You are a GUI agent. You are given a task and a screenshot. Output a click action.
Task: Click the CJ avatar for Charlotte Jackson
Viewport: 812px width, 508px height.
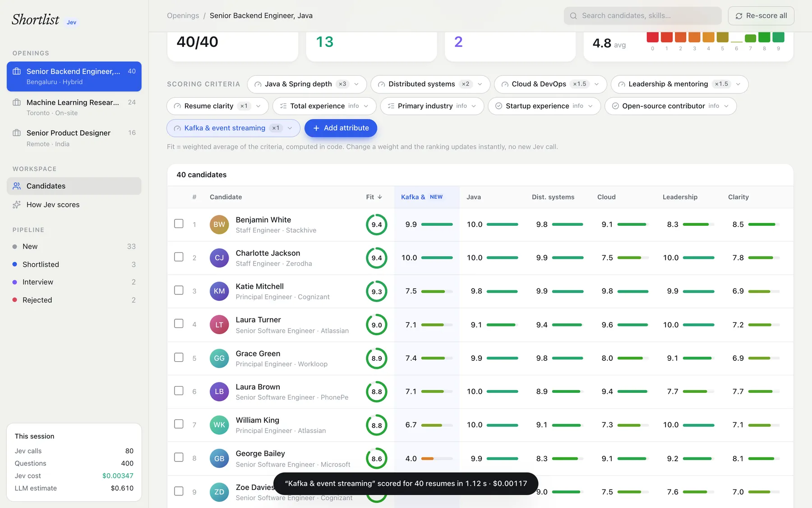[219, 258]
